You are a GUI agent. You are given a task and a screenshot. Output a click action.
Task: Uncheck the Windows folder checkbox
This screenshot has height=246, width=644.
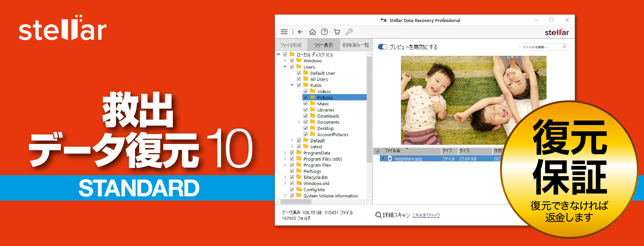tap(292, 61)
